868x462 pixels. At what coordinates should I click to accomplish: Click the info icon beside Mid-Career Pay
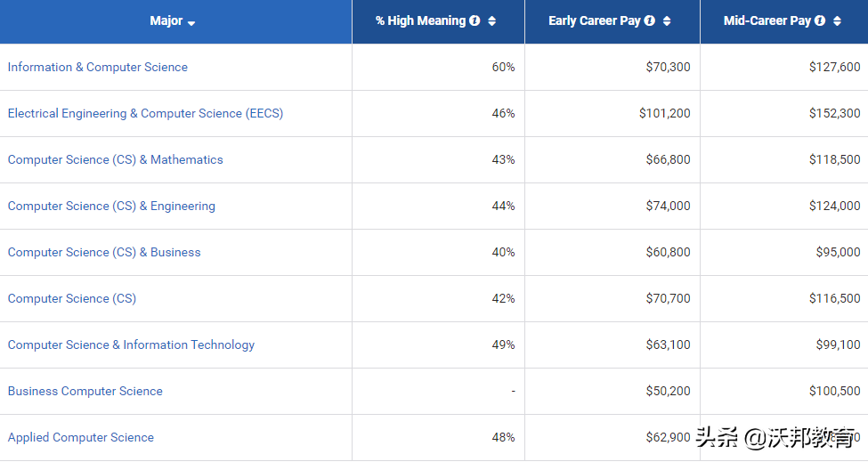tap(820, 20)
